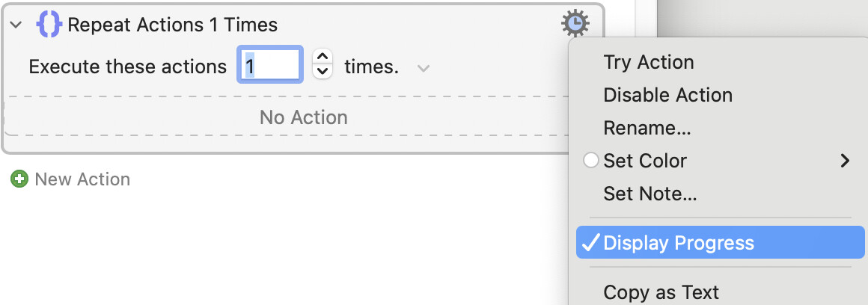Select "Copy as Text" menu item

point(661,292)
